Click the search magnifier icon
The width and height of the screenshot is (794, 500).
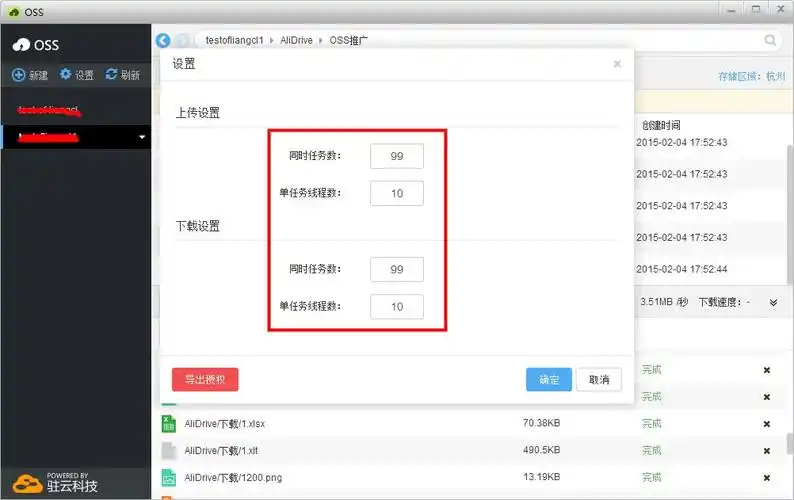[770, 40]
